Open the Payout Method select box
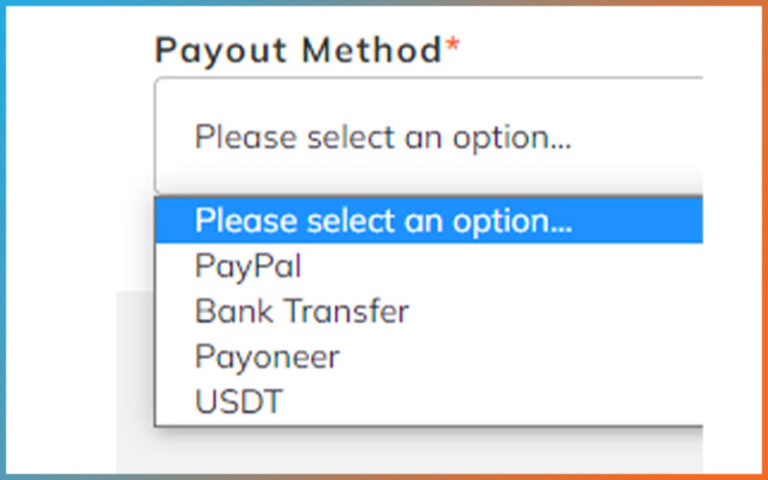Screen dimensions: 768x480 coord(430,137)
